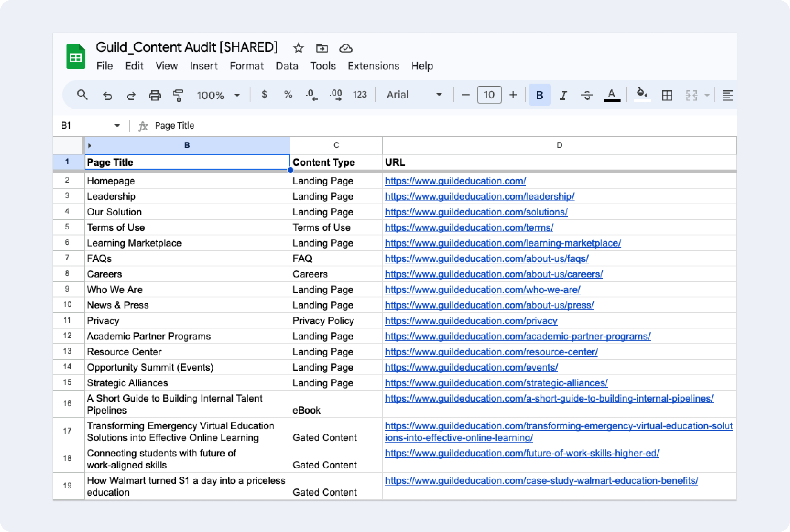
Task: Open the search menus magnifier icon
Action: pyautogui.click(x=82, y=95)
